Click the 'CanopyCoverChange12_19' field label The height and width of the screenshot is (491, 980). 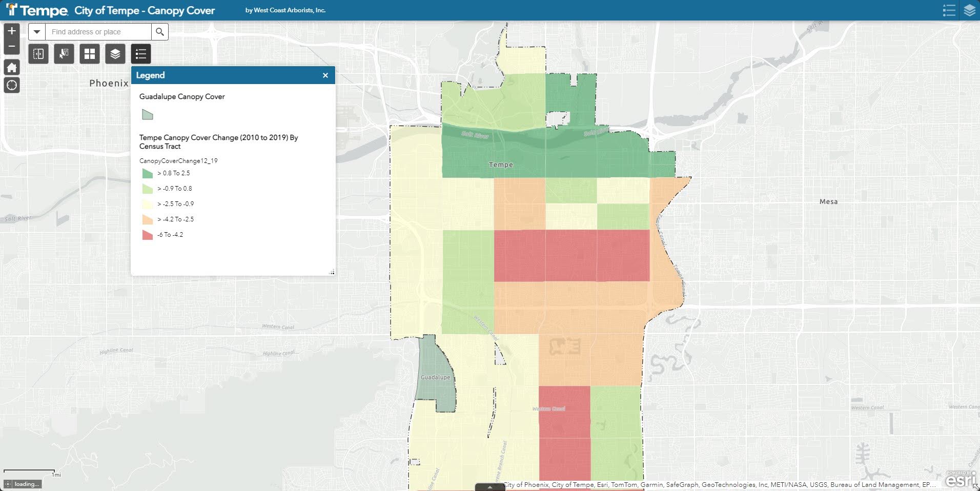(x=178, y=161)
